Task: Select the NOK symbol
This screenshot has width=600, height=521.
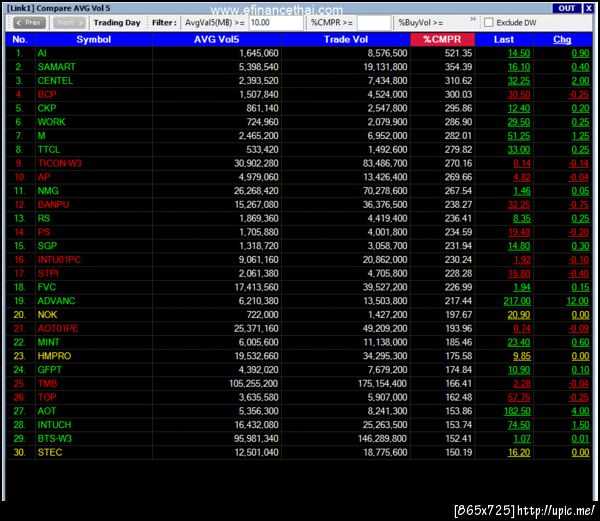Action: 47,315
